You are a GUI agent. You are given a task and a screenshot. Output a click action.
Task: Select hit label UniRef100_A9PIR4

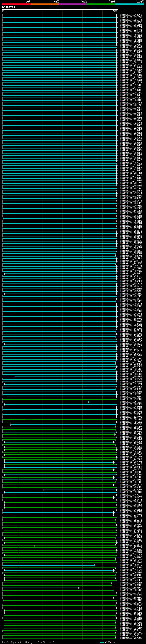click(131, 40)
